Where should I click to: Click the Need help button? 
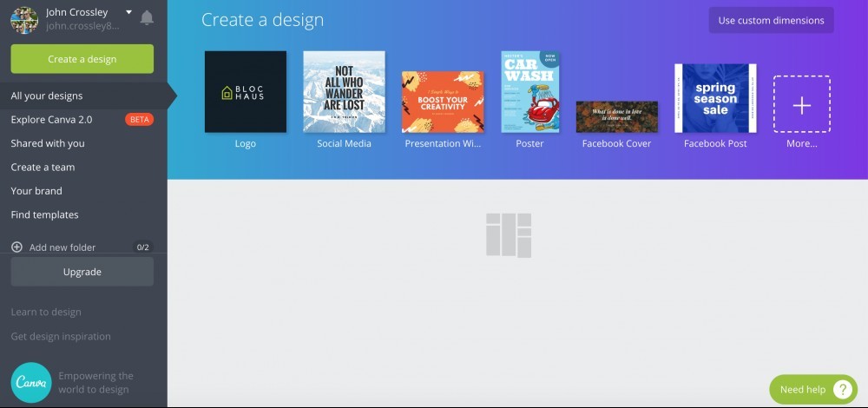813,389
